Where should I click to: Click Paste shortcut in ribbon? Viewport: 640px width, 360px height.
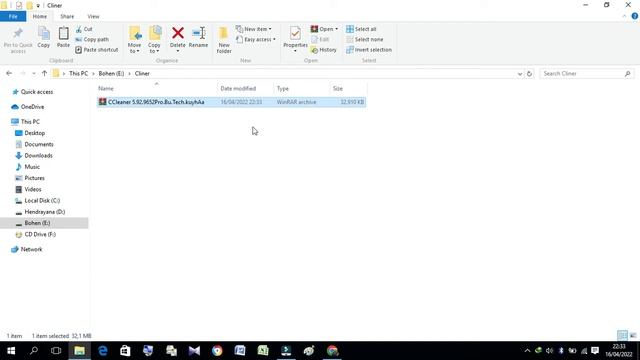pos(97,50)
